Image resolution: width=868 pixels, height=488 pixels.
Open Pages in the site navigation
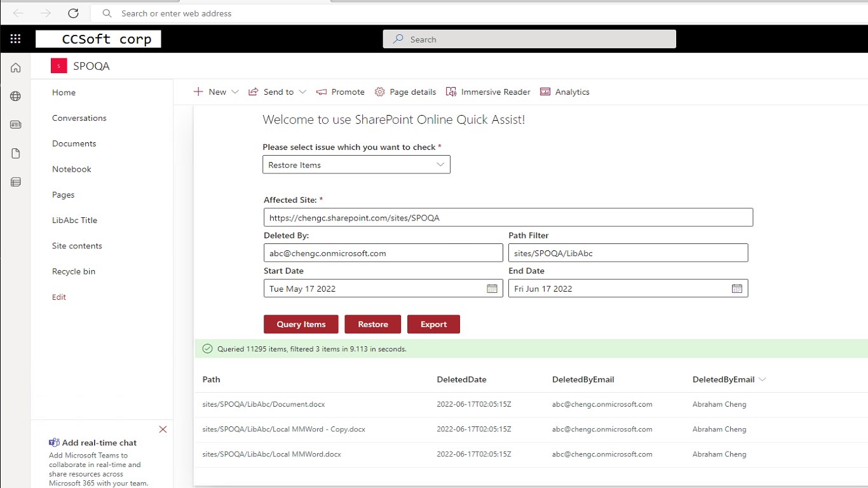[64, 195]
